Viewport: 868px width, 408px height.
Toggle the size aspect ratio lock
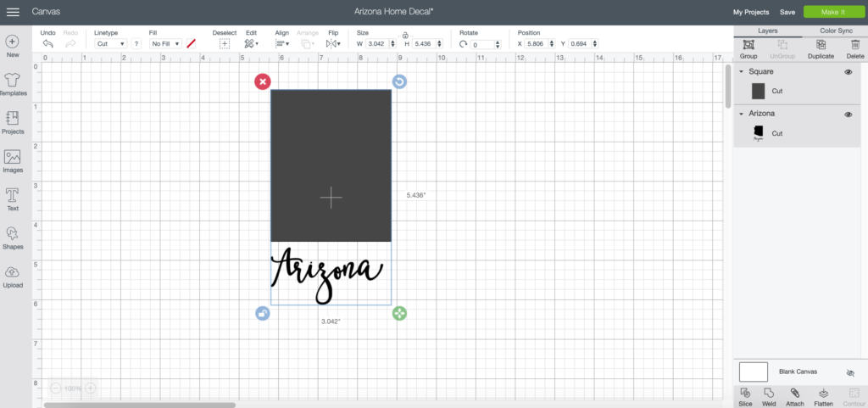tap(405, 36)
